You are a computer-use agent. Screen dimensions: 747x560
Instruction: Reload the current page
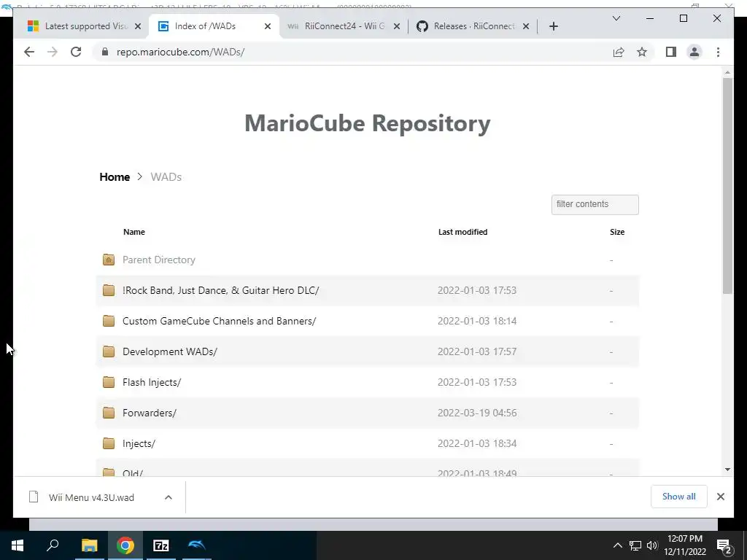pyautogui.click(x=76, y=52)
